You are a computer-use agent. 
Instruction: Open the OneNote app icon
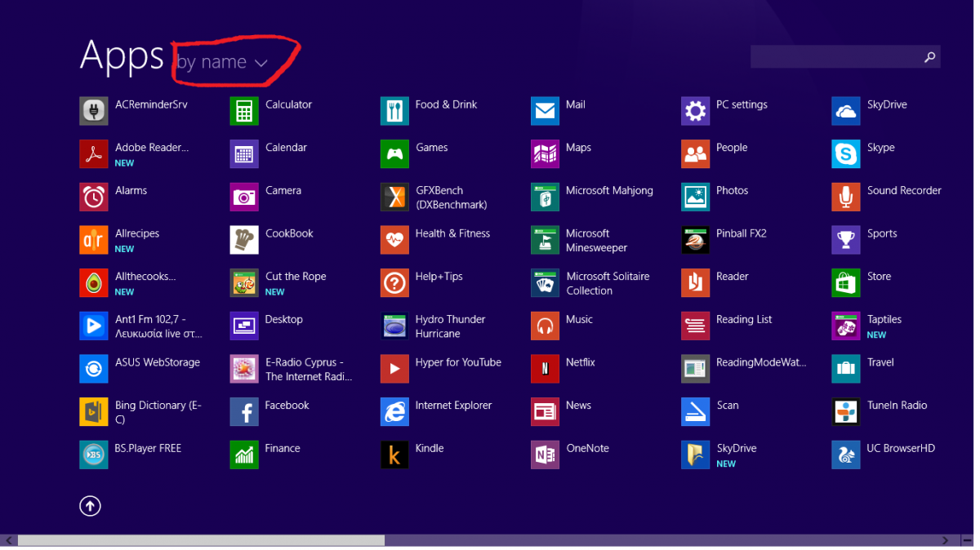545,455
